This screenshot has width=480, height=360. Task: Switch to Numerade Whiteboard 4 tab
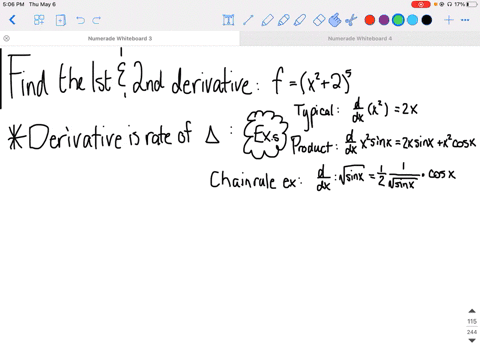tap(360, 38)
